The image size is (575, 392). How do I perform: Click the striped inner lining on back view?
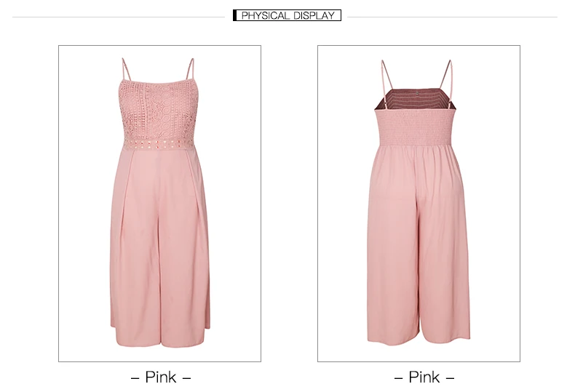click(416, 100)
